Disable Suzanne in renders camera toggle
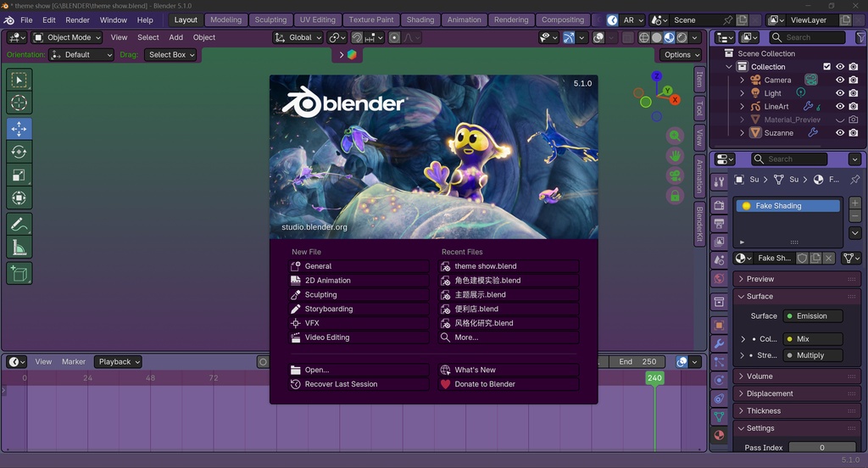The width and height of the screenshot is (868, 468). coord(853,133)
